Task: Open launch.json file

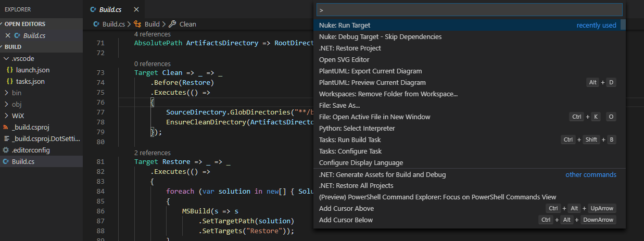Action: pyautogui.click(x=33, y=70)
